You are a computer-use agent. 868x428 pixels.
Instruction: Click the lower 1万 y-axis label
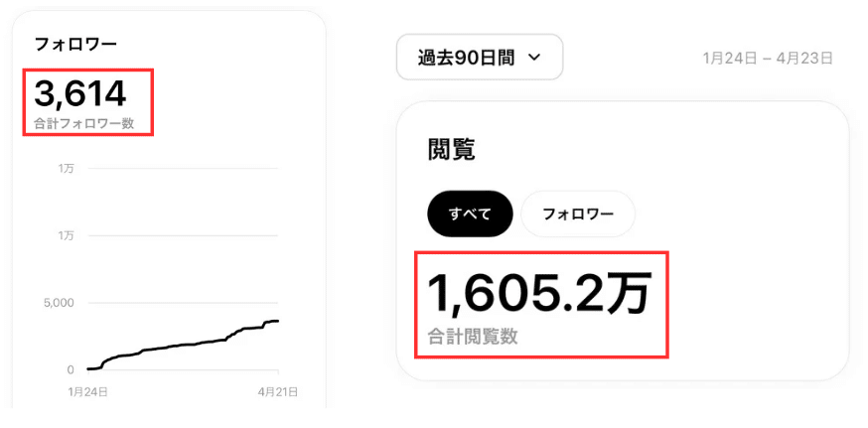click(x=66, y=235)
